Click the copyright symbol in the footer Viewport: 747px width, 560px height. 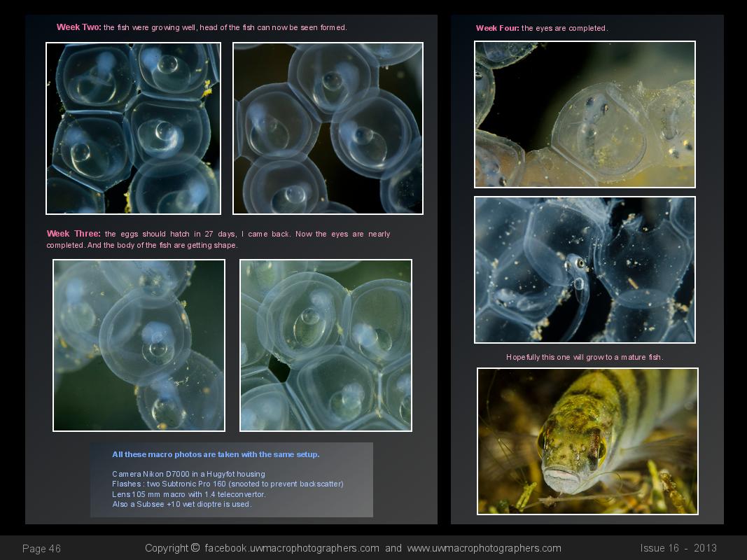tap(195, 548)
